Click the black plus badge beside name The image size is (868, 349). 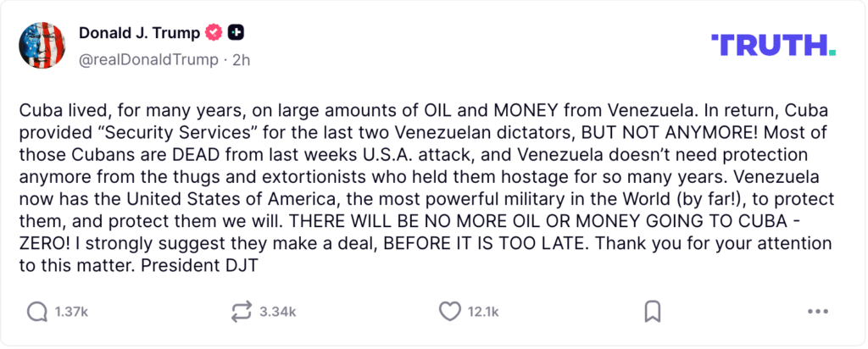237,33
